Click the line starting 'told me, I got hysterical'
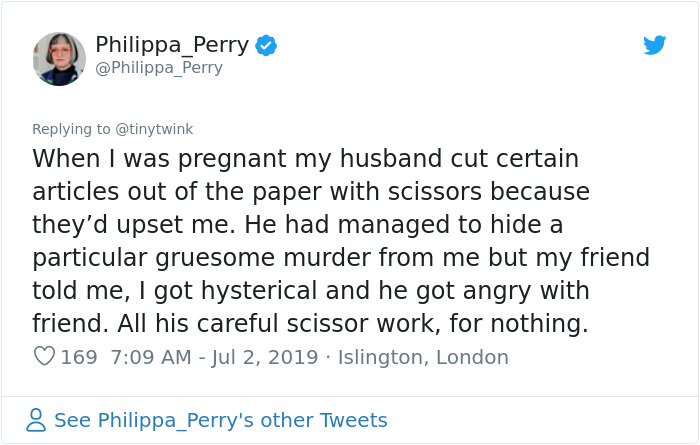700x445 pixels. point(311,290)
